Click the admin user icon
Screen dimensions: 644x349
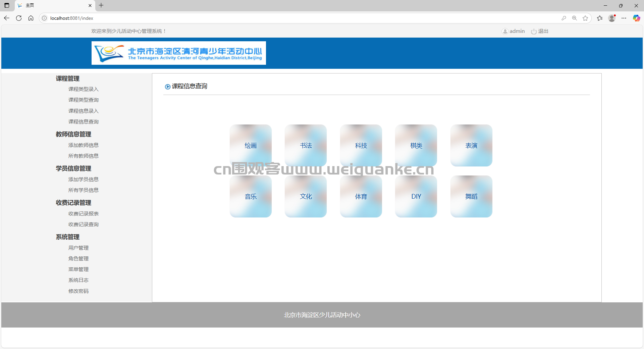pos(505,31)
